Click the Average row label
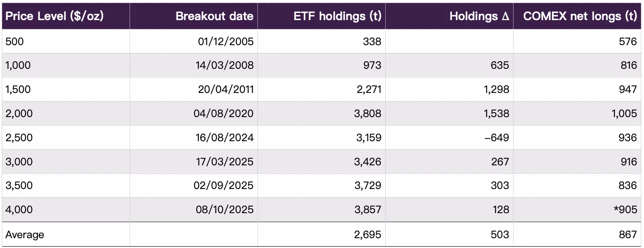The height and width of the screenshot is (248, 644). [x=25, y=235]
